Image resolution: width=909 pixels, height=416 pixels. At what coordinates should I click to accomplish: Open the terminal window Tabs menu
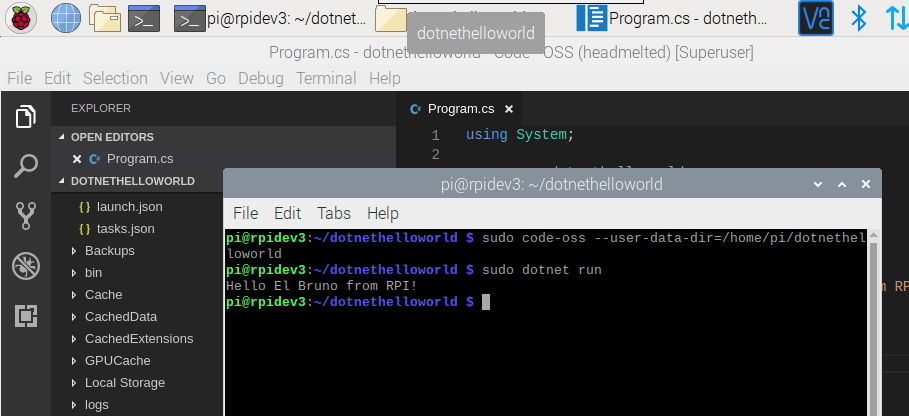tap(334, 213)
